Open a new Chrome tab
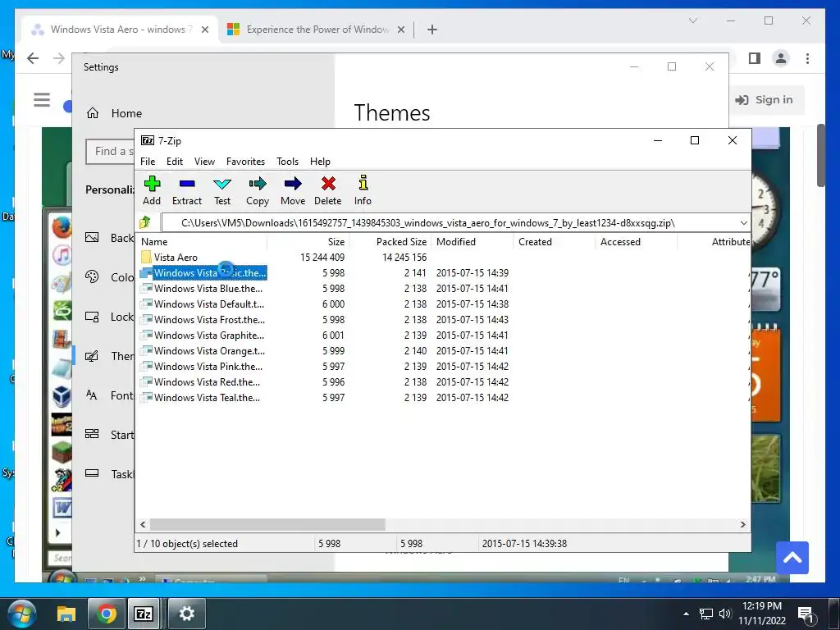Image resolution: width=840 pixels, height=630 pixels. click(x=432, y=30)
